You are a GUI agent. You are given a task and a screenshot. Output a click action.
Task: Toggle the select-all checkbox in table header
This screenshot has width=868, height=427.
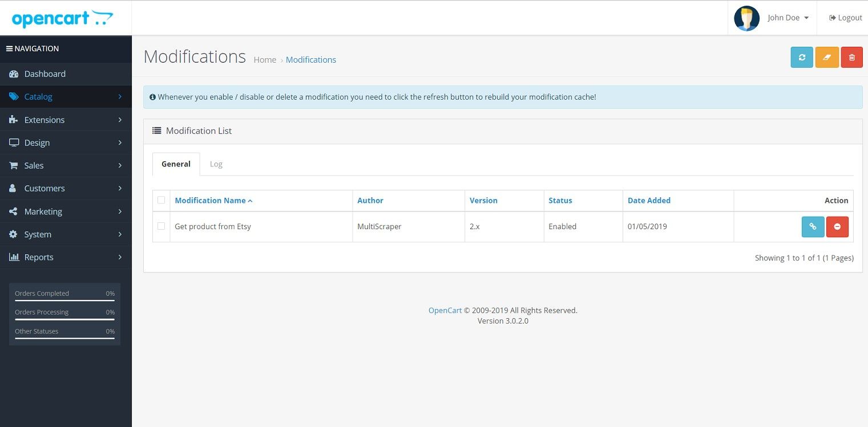162,200
